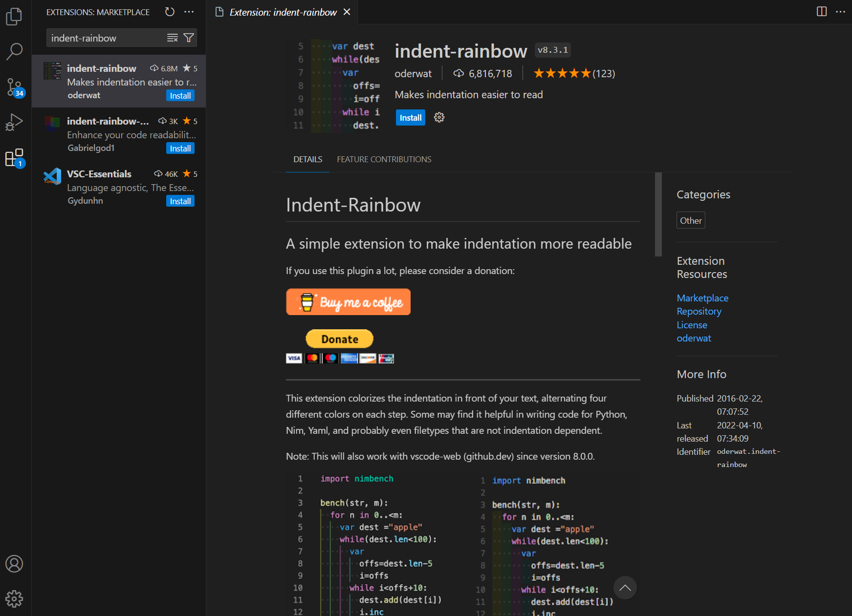Click the Extensions view icon
This screenshot has height=616, width=852.
click(14, 158)
